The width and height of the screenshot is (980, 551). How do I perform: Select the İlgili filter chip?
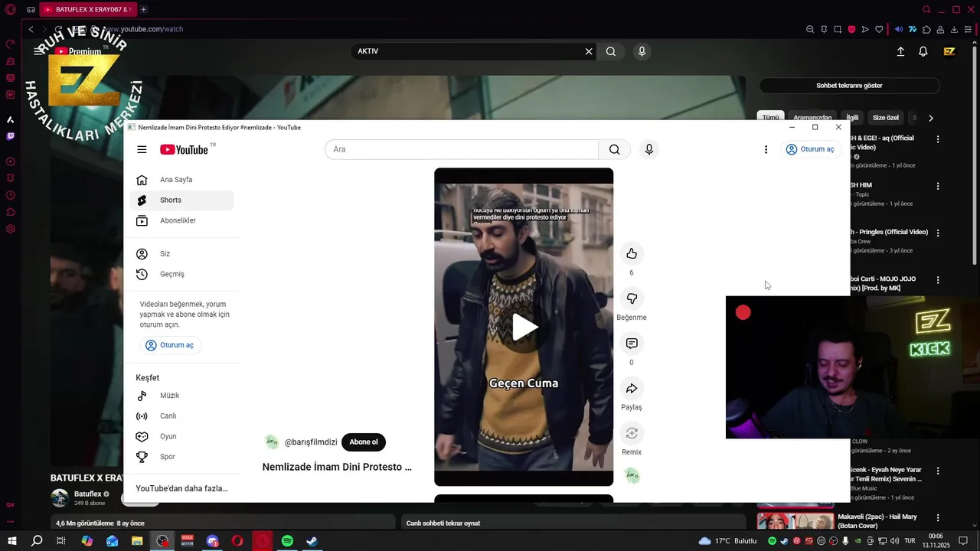click(x=852, y=118)
